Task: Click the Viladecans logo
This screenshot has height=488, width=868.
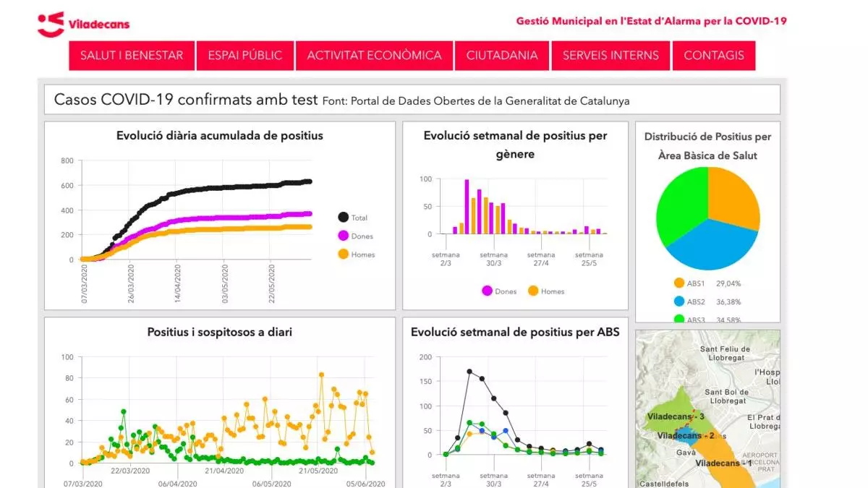Action: click(83, 24)
